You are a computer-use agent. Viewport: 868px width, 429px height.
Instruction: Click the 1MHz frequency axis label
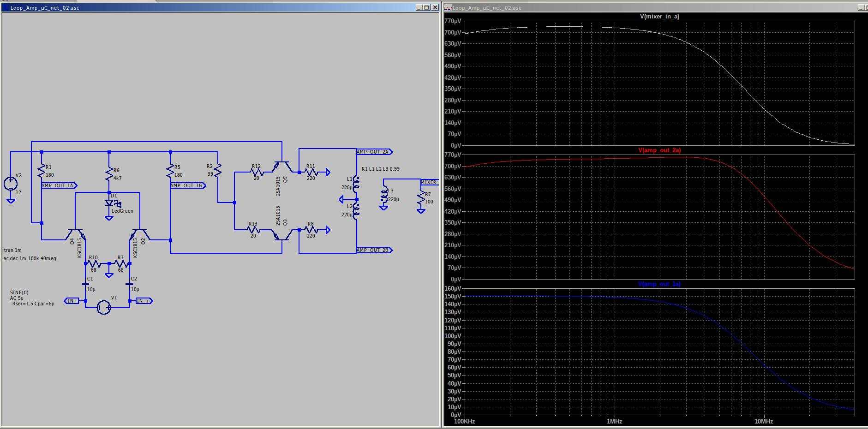615,421
